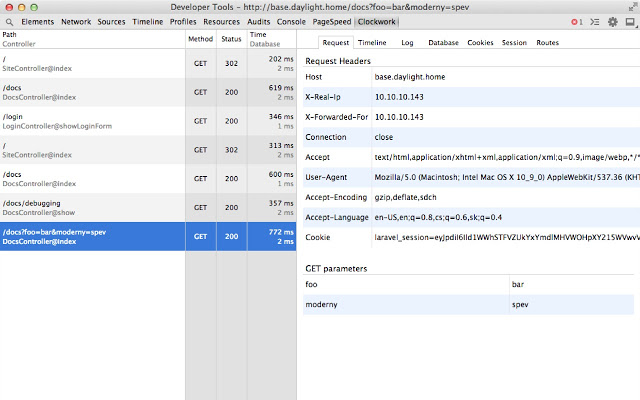Open the Network panel
The height and width of the screenshot is (400, 640).
pos(76,22)
